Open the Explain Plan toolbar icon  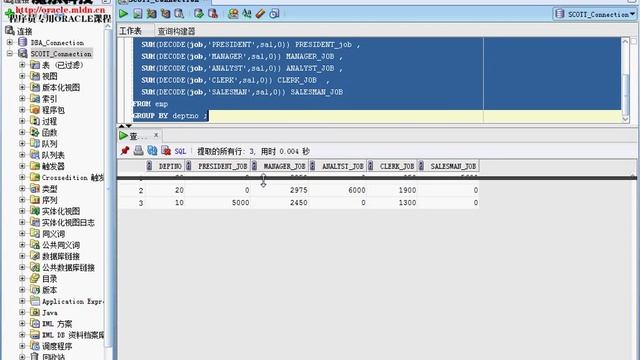pos(151,13)
